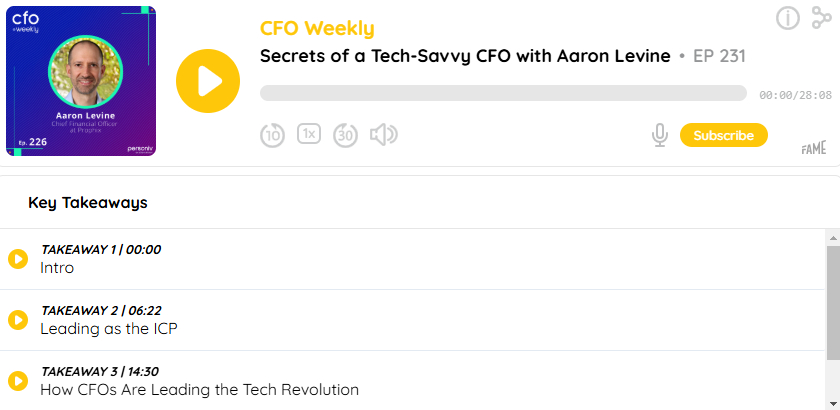Skip forward 30 seconds icon

346,135
